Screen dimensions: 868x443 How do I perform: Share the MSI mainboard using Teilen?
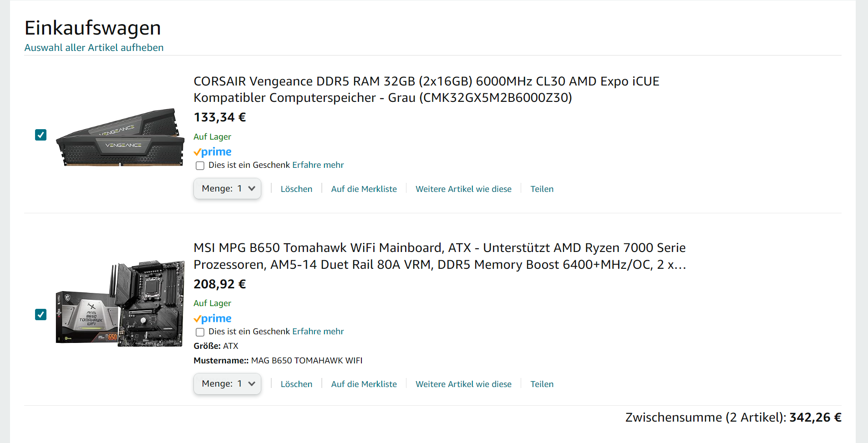[x=542, y=384]
